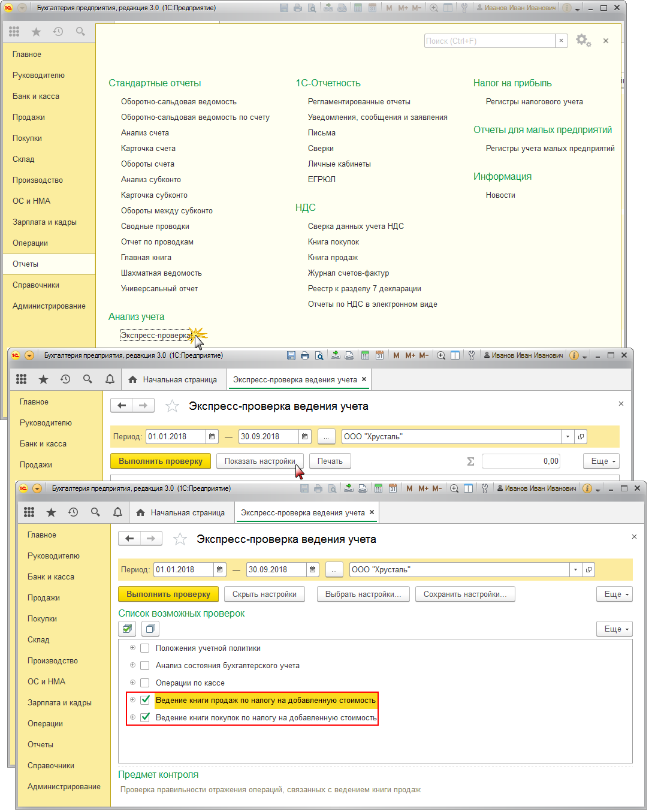The width and height of the screenshot is (649, 812).
Task: Click zoom magnifier icon in front window title bar
Action: coord(454,488)
